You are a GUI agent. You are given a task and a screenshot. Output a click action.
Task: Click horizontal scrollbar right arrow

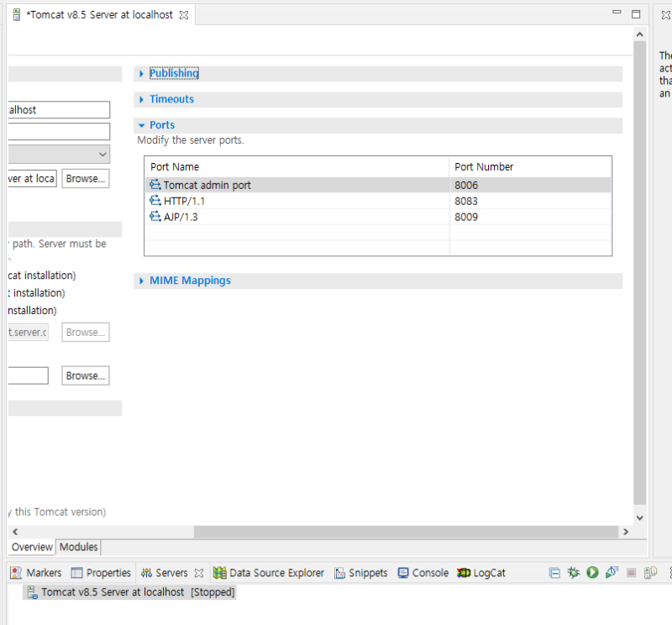click(626, 532)
